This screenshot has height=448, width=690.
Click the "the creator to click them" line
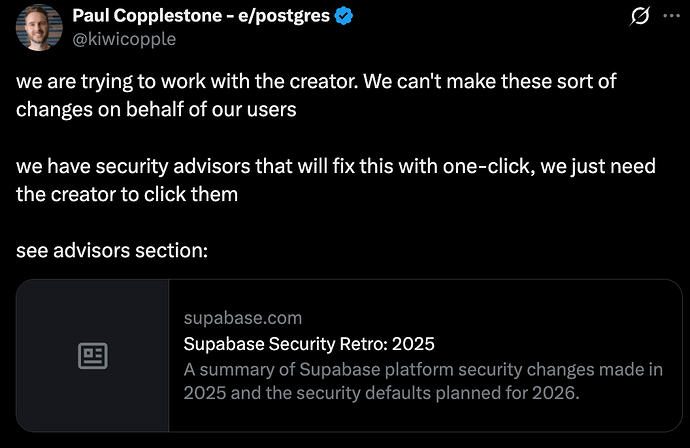(x=127, y=194)
